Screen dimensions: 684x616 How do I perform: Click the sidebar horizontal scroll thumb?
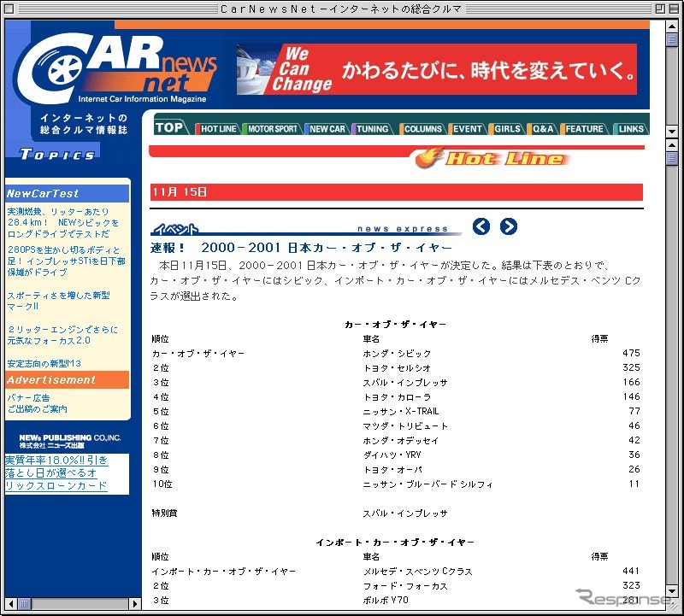coord(25,604)
